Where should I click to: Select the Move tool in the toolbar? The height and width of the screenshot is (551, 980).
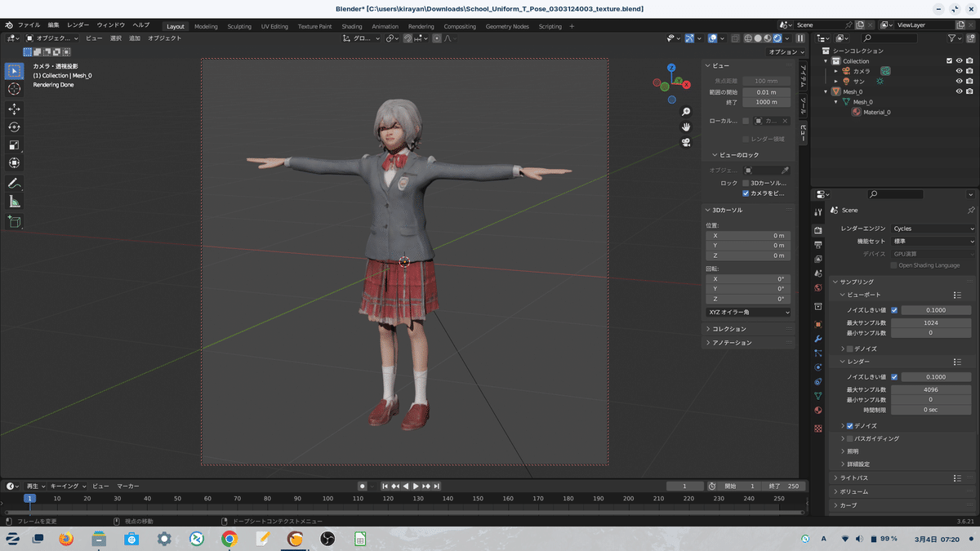13,108
